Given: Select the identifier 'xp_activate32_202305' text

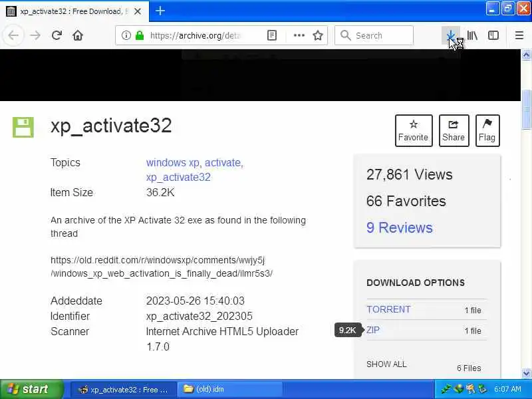Looking at the screenshot, I should point(199,317).
